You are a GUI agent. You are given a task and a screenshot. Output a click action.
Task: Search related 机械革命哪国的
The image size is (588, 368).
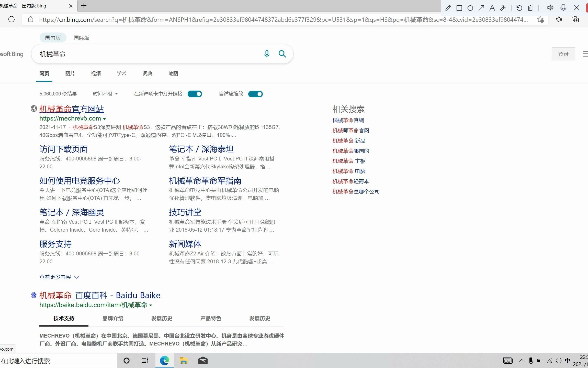351,151
